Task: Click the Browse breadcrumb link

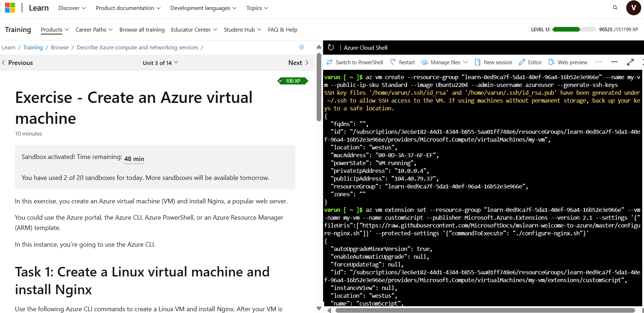Action: tap(60, 48)
